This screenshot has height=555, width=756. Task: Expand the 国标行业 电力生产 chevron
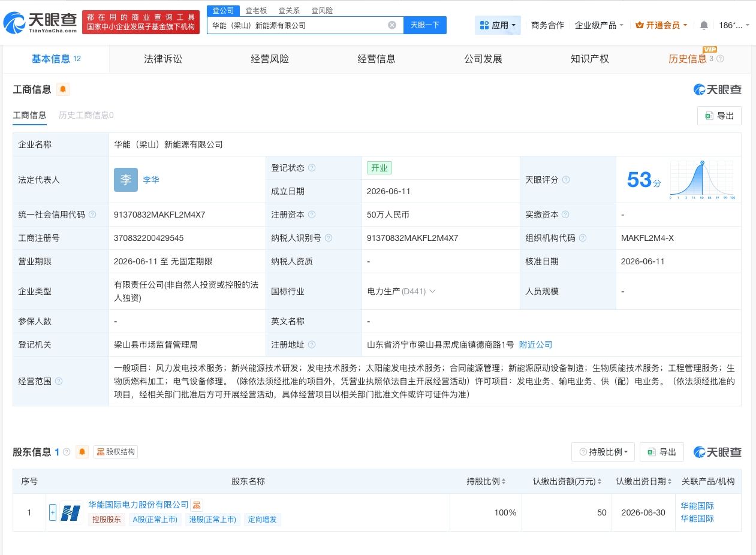[x=432, y=291]
